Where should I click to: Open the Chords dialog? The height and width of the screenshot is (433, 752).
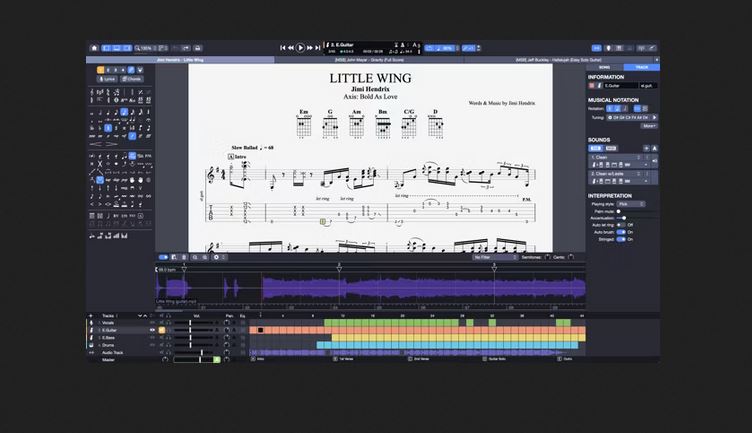(132, 79)
